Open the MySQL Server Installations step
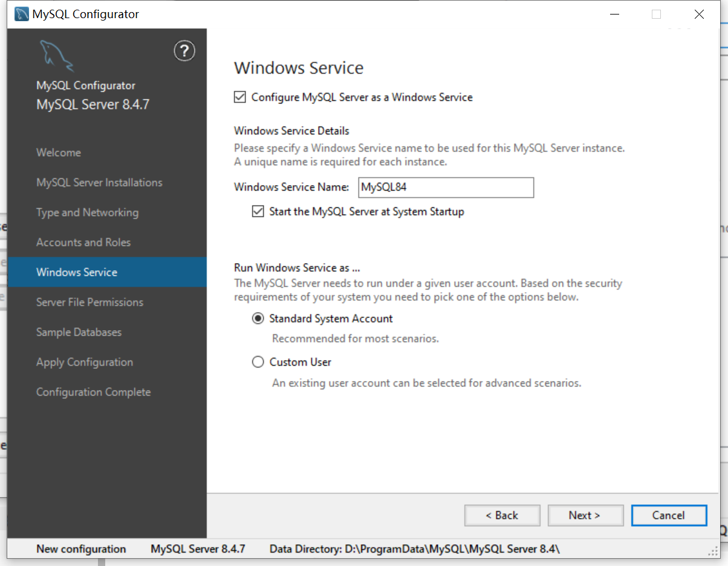Viewport: 728px width, 566px height. [x=99, y=183]
